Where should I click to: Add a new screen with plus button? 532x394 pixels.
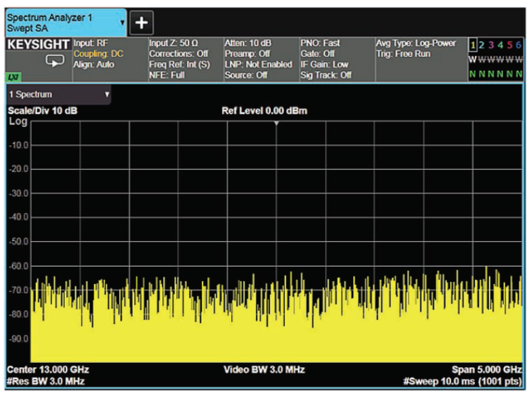tap(141, 23)
